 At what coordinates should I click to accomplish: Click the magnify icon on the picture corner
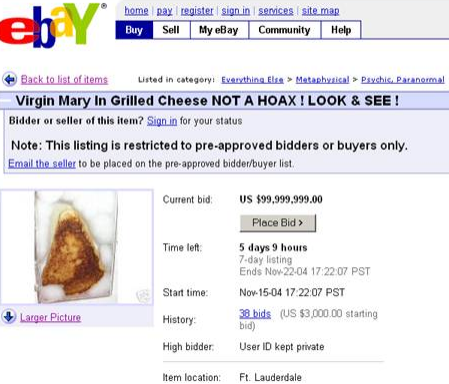point(143,295)
